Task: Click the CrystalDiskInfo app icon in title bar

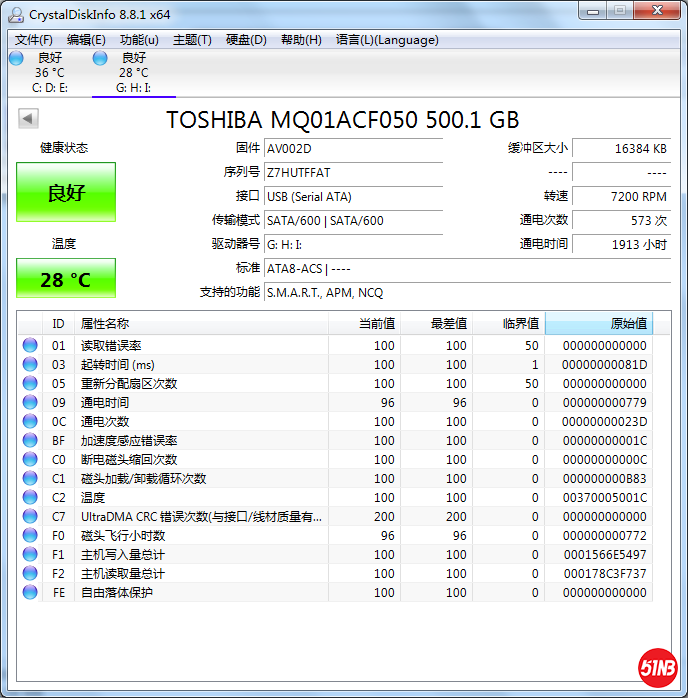Action: pos(16,14)
